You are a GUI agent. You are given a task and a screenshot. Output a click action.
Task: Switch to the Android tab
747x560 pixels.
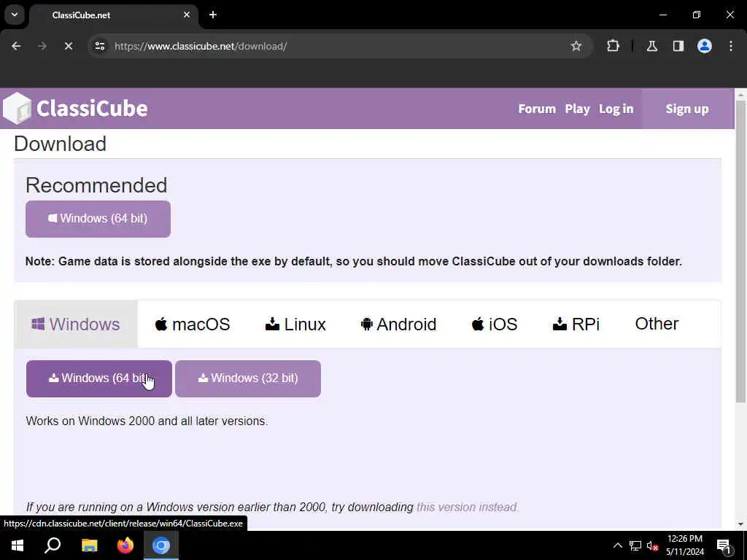[399, 324]
